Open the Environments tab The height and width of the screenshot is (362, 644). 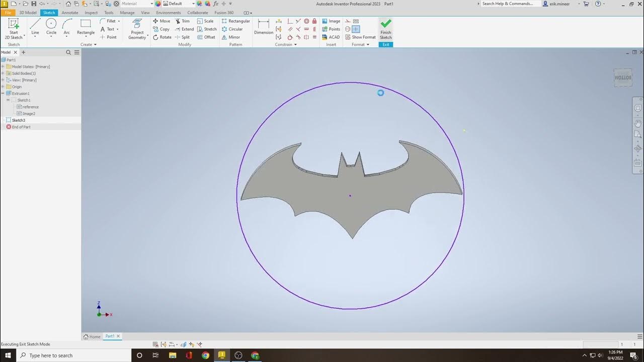pyautogui.click(x=169, y=13)
